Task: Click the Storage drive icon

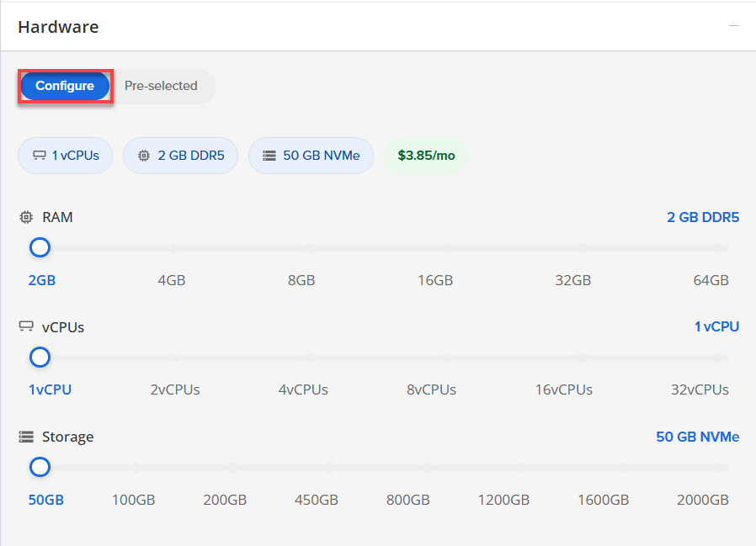Action: [x=26, y=437]
